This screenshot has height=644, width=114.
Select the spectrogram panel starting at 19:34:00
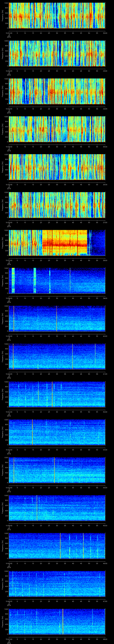tap(57, 129)
